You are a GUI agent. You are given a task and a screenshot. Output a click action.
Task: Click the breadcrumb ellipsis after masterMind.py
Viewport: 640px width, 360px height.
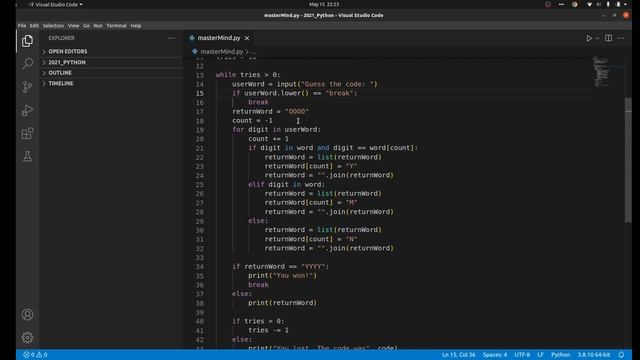(x=254, y=52)
